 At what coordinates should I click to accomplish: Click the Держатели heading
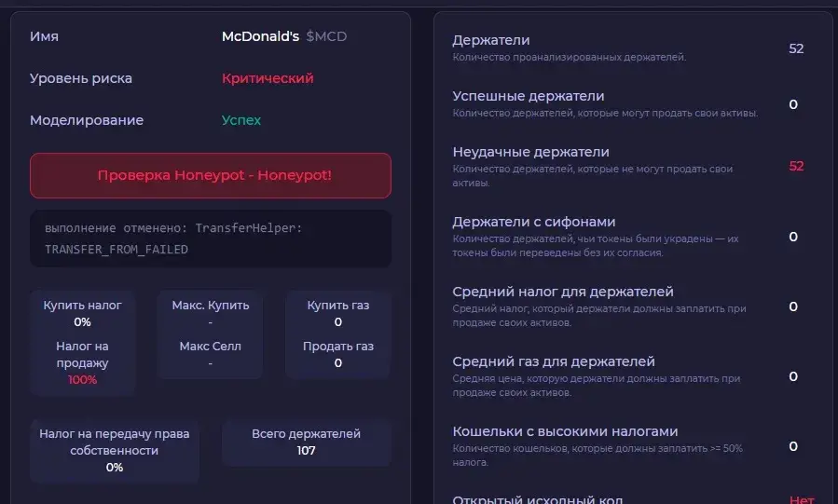pos(491,40)
